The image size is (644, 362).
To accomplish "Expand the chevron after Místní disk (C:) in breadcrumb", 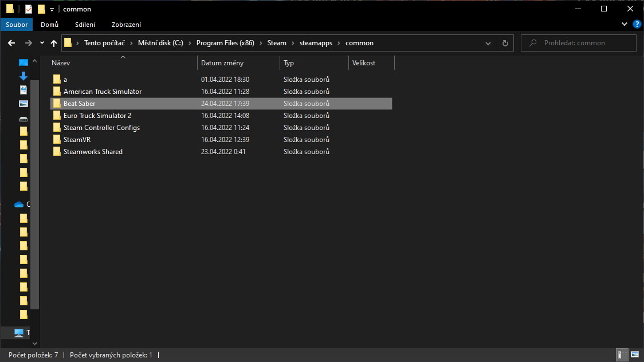I will pyautogui.click(x=190, y=43).
